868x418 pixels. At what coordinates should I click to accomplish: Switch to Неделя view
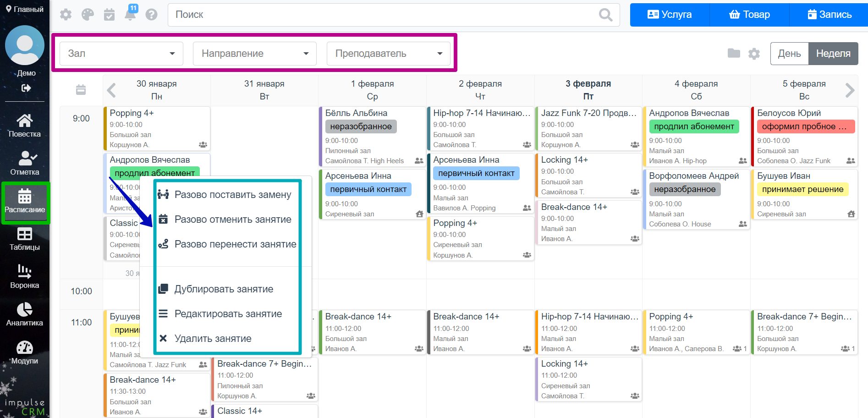(x=833, y=54)
